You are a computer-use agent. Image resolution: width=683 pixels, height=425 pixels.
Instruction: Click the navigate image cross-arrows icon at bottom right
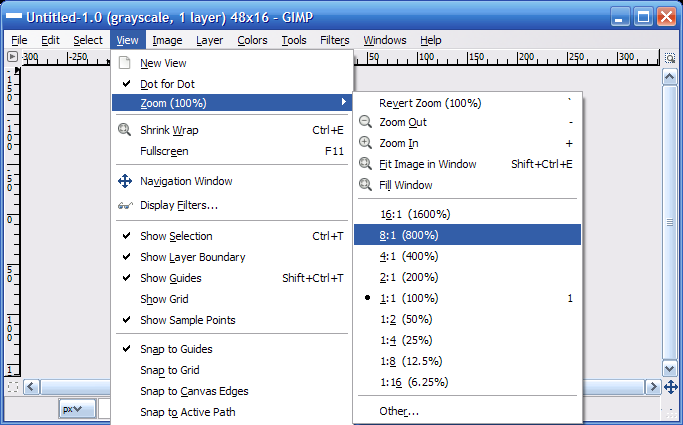click(x=671, y=387)
